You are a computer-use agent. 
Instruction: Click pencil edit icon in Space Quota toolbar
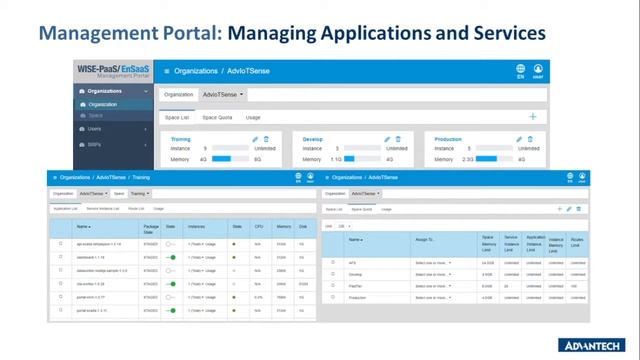[x=569, y=209]
